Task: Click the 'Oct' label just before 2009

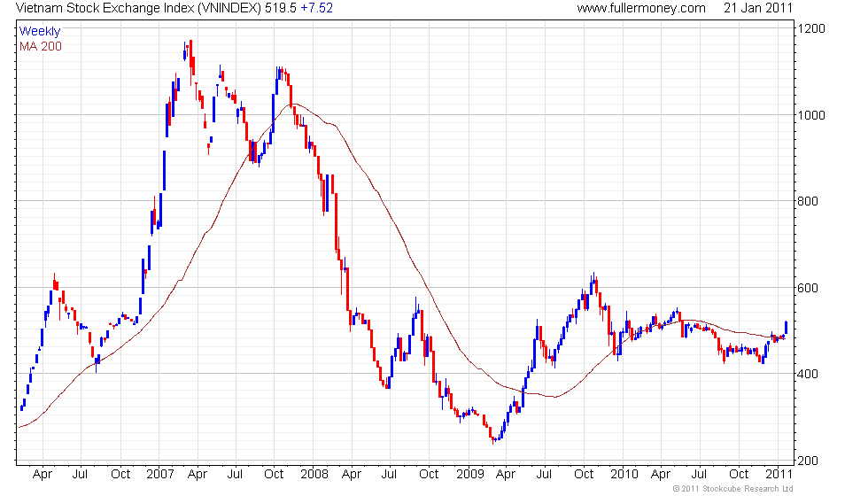Action: [429, 475]
